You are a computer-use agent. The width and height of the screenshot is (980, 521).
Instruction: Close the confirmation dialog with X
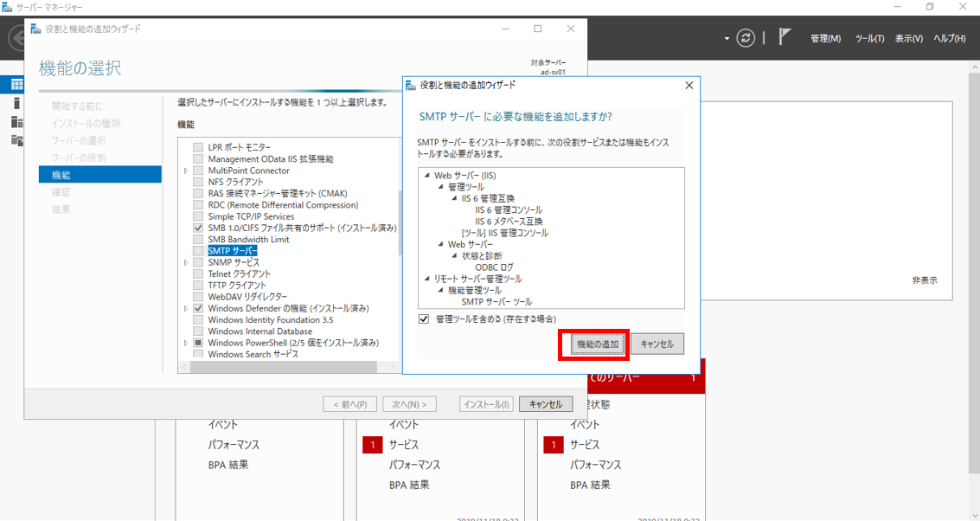[689, 85]
